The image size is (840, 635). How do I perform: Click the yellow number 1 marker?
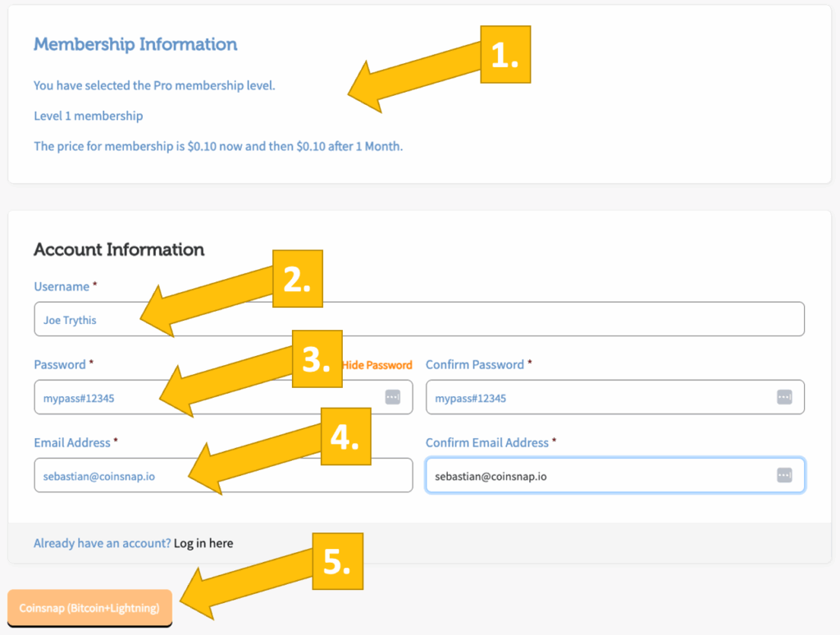point(505,55)
